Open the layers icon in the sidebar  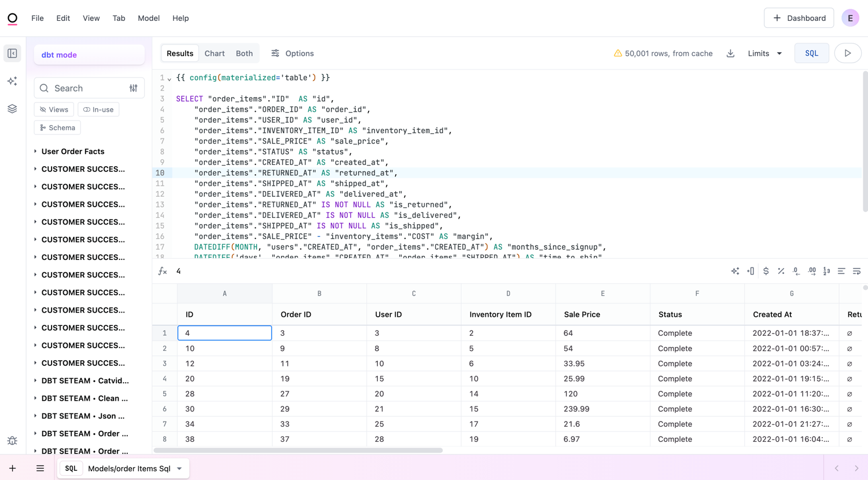click(12, 109)
